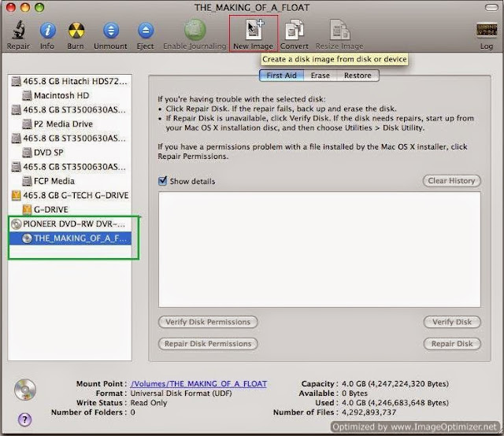The height and width of the screenshot is (436, 504).
Task: Switch to the First Aid tab
Action: 282,76
